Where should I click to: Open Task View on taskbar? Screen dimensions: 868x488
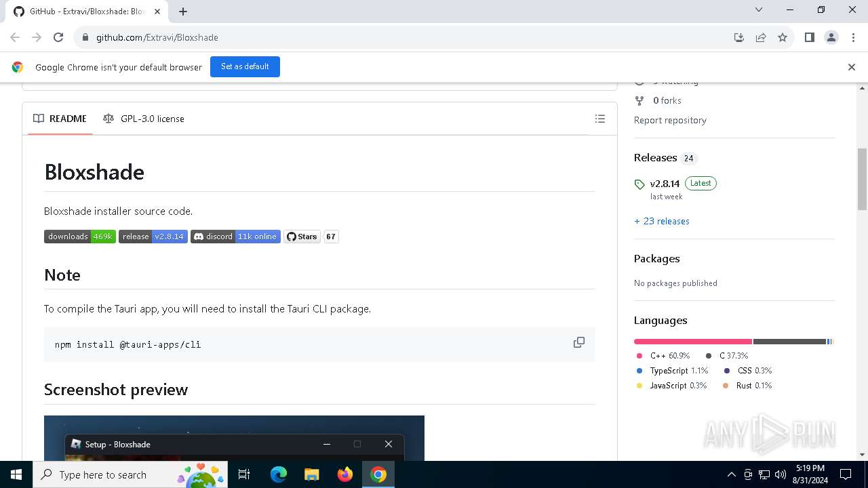click(x=245, y=474)
